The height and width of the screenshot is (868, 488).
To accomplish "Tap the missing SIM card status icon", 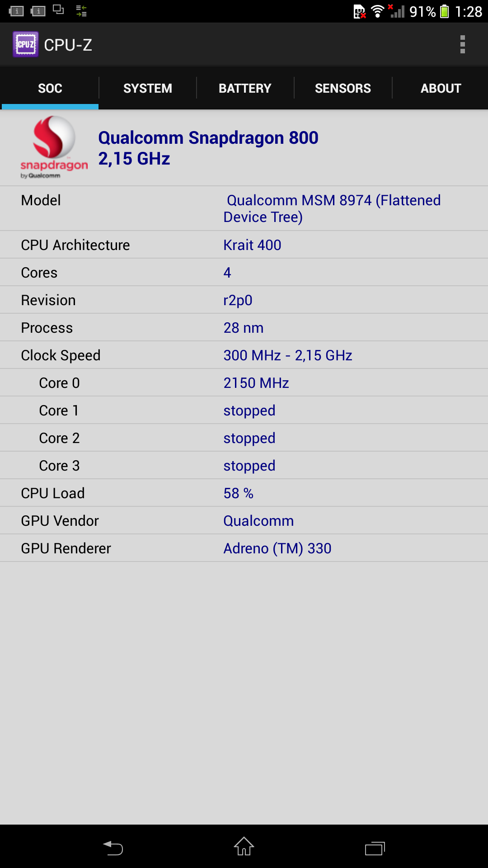I will [359, 11].
